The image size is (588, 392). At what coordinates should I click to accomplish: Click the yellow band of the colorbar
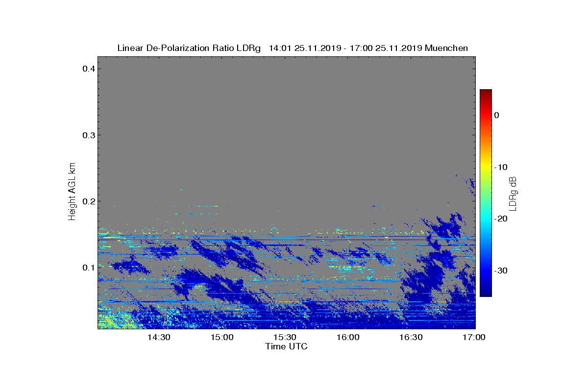(486, 167)
